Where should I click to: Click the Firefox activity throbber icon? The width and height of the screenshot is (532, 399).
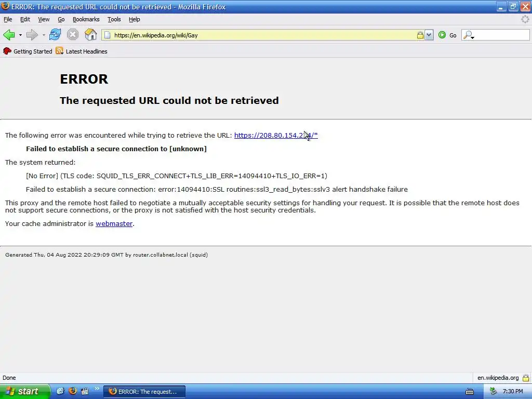pyautogui.click(x=525, y=19)
